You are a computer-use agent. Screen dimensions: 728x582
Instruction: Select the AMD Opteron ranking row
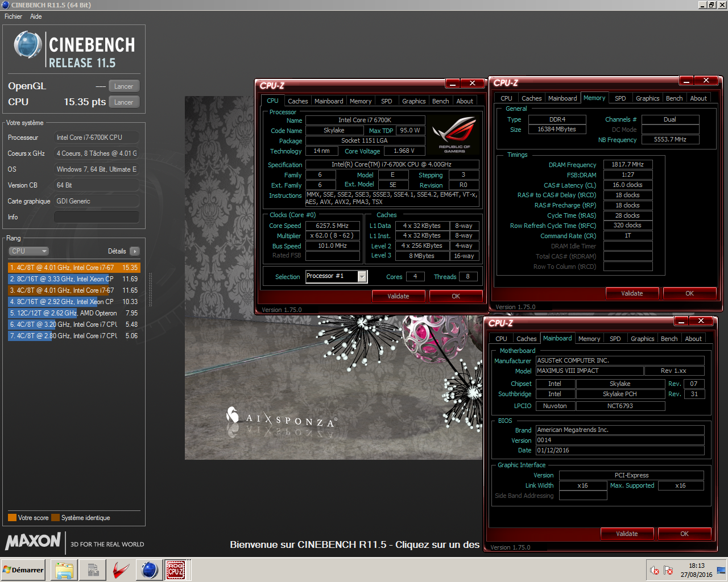pyautogui.click(x=74, y=313)
